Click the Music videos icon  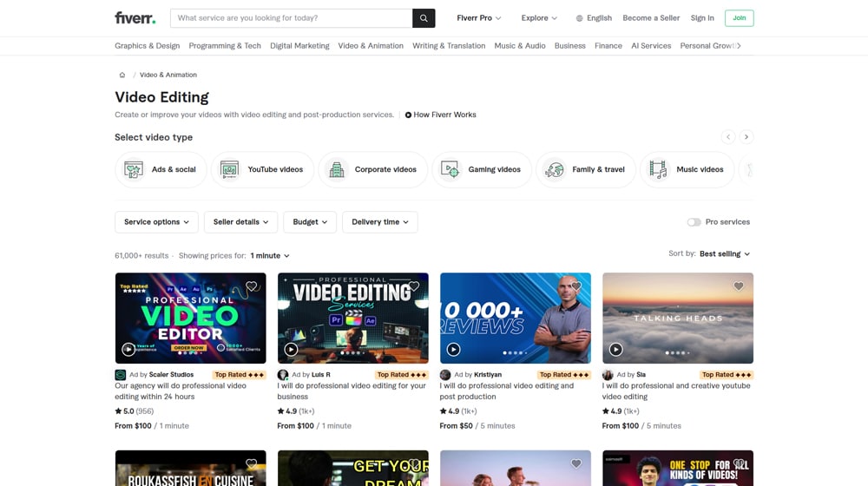(x=658, y=169)
